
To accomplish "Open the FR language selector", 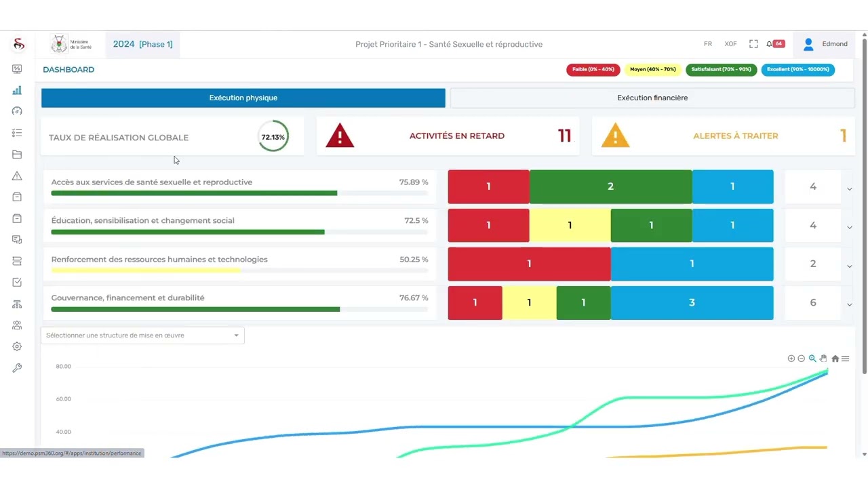I will [708, 44].
